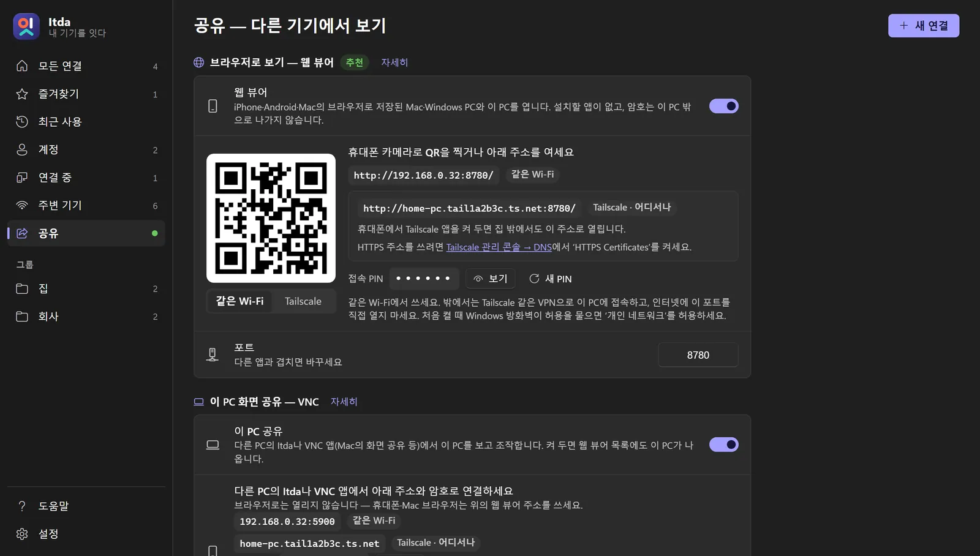Select the 주변 기기 Wi-Fi icon
The image size is (980, 556).
pos(22,205)
